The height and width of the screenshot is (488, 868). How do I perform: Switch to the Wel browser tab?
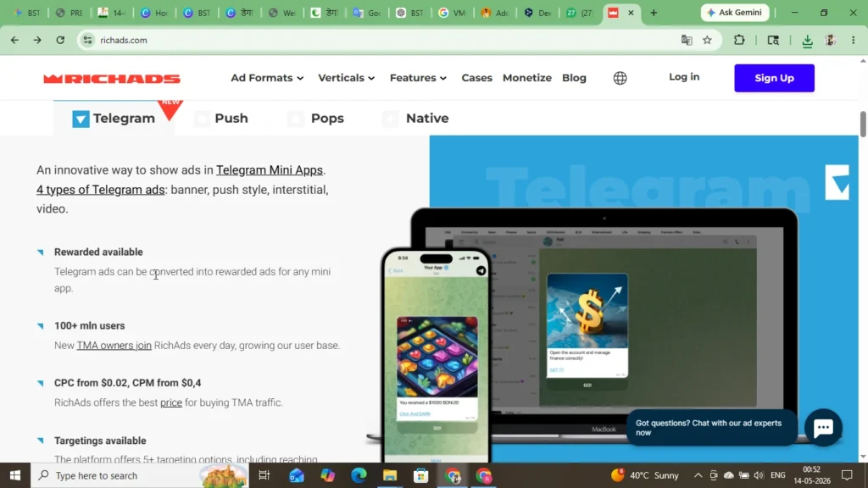(x=281, y=13)
